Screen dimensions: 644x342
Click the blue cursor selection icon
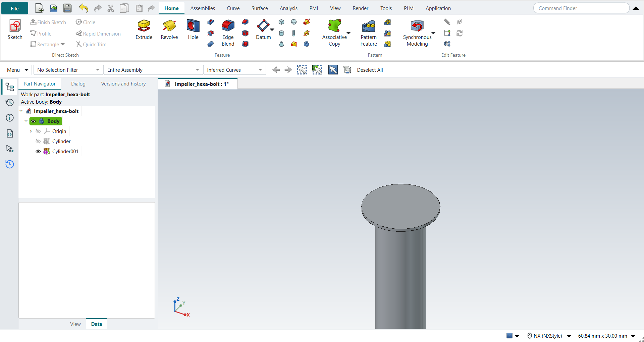click(x=333, y=70)
